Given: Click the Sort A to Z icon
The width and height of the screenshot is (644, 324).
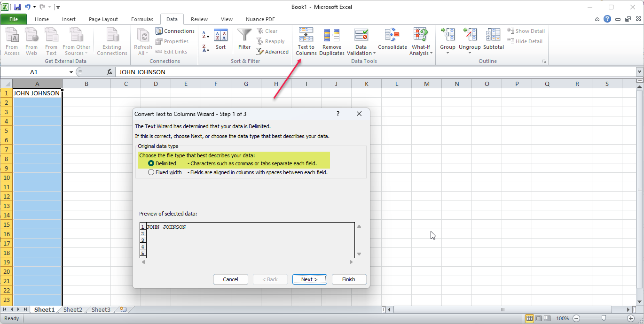Looking at the screenshot, I should [x=205, y=35].
